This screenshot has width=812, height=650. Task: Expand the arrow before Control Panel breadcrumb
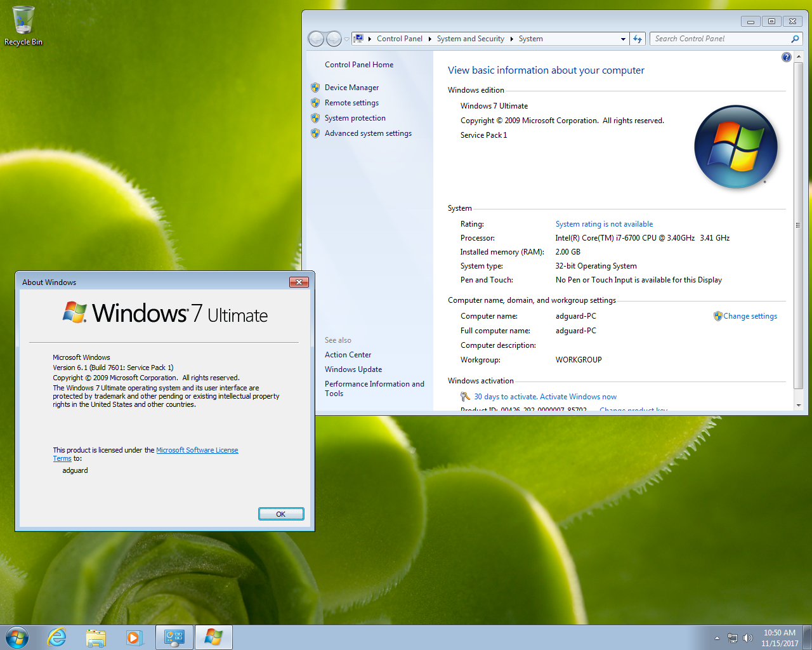(370, 39)
